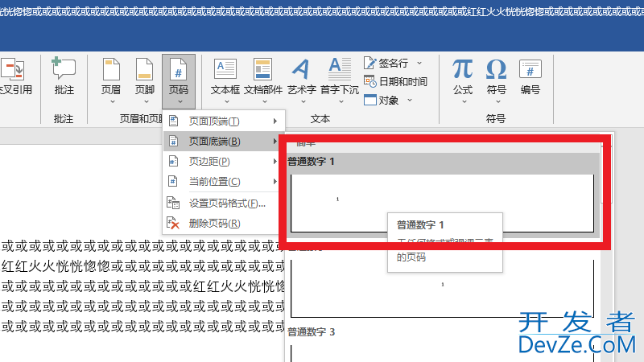Expand the 页脚 dropdown arrow

(147, 101)
